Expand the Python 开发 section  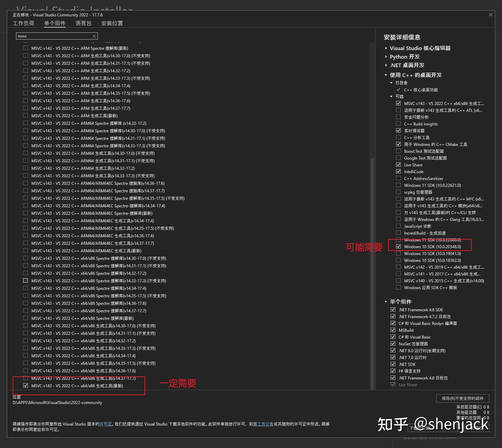[385, 57]
